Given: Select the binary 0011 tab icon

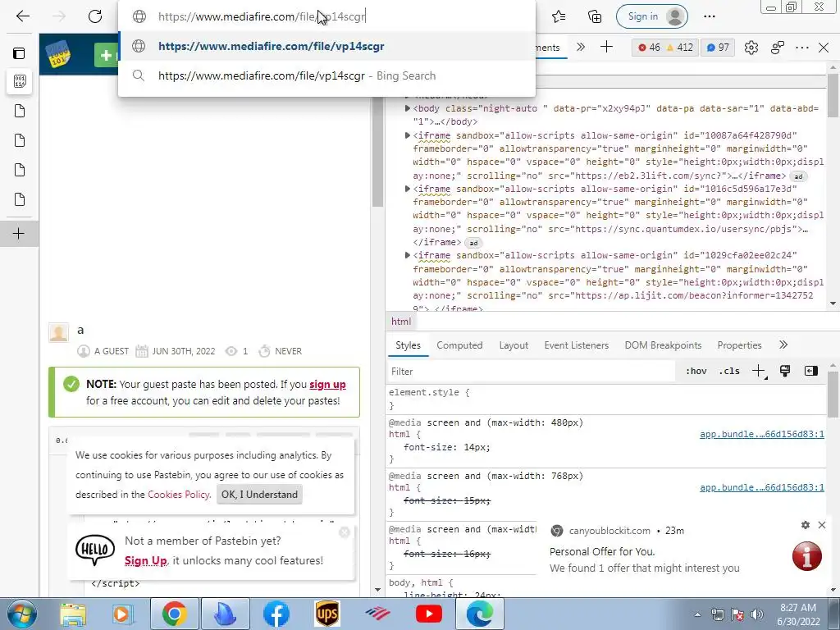Looking at the screenshot, I should click(x=20, y=81).
